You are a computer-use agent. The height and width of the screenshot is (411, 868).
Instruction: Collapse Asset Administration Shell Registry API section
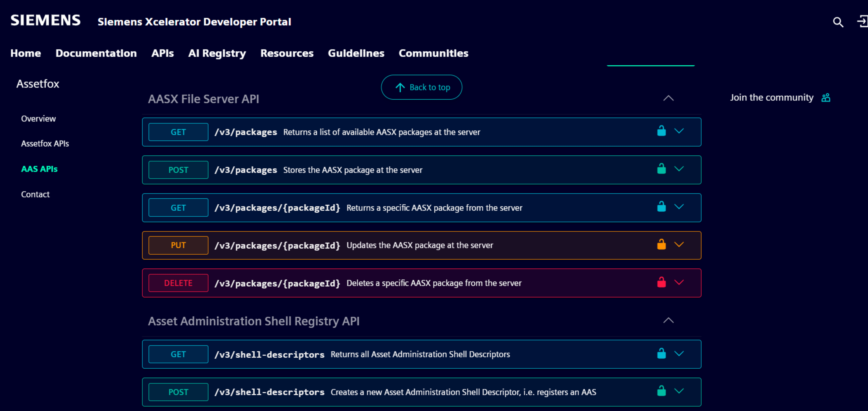coord(668,320)
